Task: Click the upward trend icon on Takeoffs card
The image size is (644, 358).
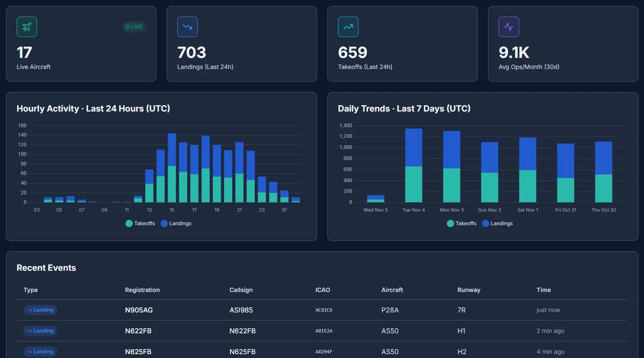Action: [x=348, y=26]
